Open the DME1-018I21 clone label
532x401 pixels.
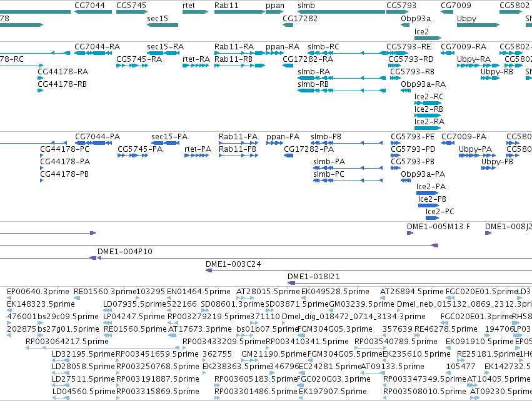[x=313, y=277]
